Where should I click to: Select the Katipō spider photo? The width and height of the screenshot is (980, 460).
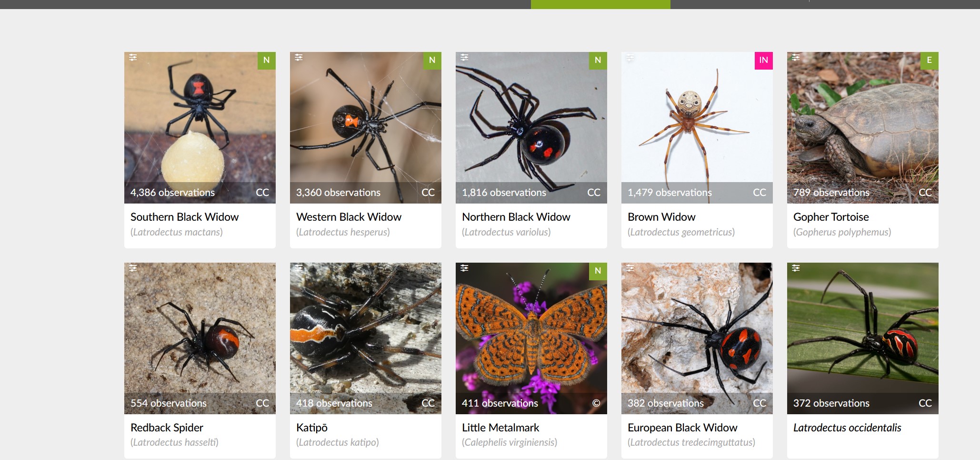(365, 338)
